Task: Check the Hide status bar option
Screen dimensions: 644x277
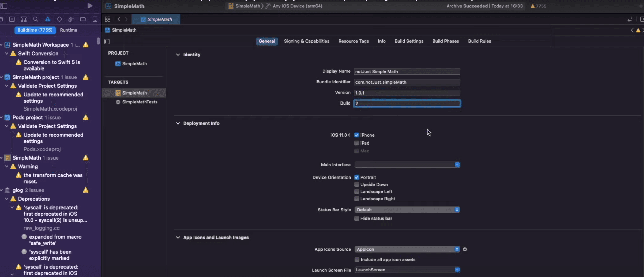Action: [x=356, y=219]
